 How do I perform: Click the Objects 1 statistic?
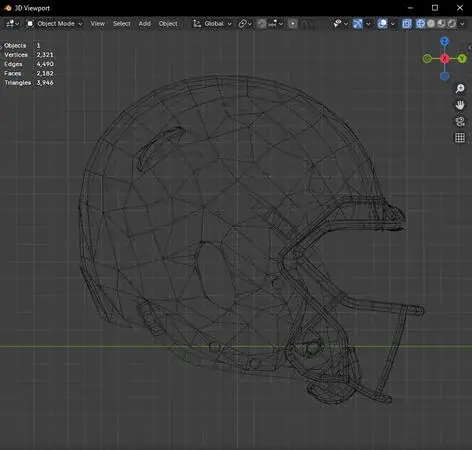tap(22, 45)
